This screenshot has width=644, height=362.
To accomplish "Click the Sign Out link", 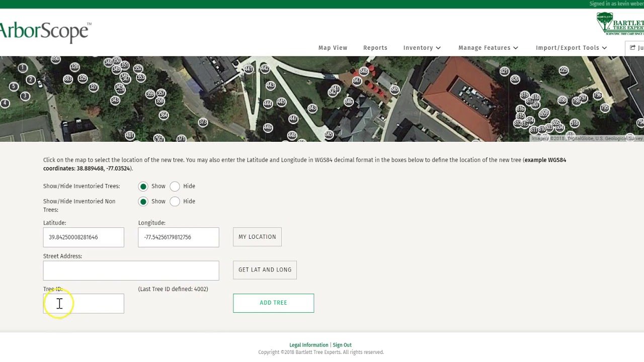I will point(342,345).
